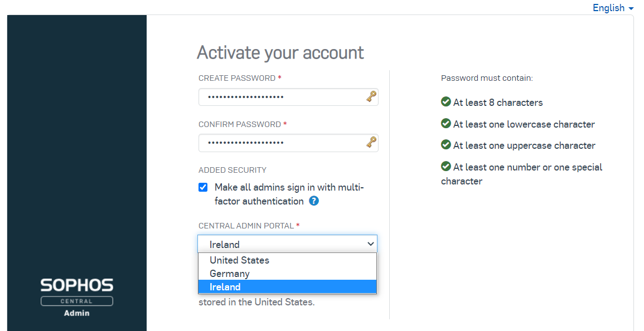This screenshot has width=644, height=331.
Task: Click the Make all admins sign in label
Action: point(289,194)
